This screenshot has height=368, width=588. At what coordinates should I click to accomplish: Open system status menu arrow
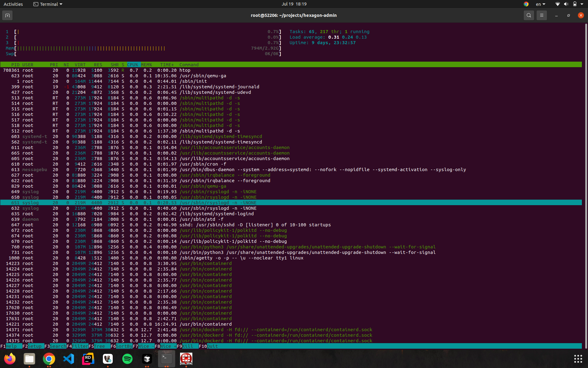pos(582,4)
